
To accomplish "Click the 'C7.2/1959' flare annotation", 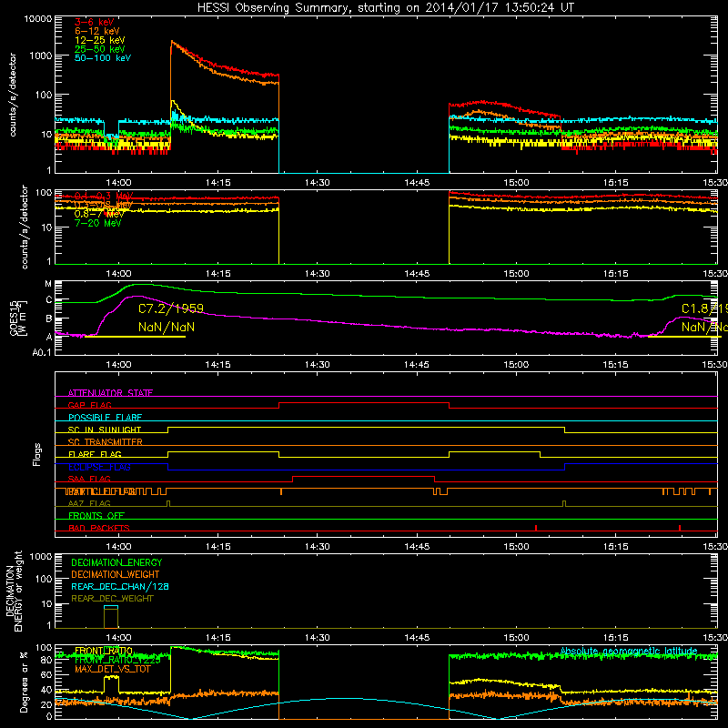I will coord(171,308).
